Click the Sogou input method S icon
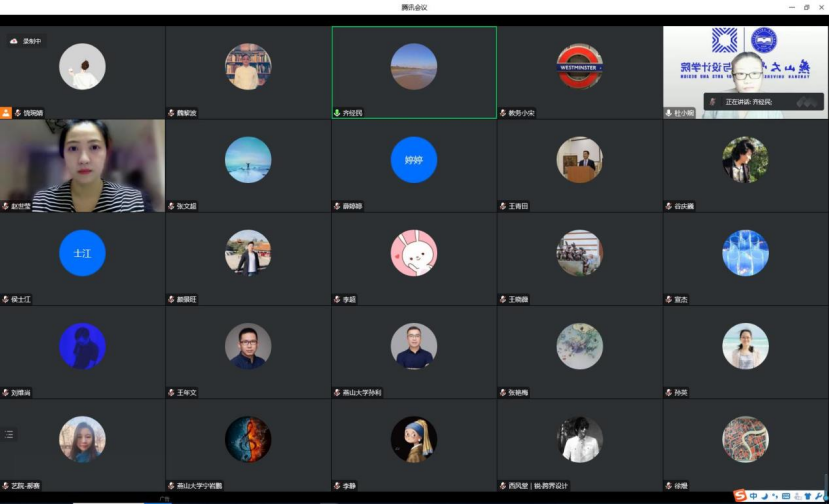 [740, 495]
